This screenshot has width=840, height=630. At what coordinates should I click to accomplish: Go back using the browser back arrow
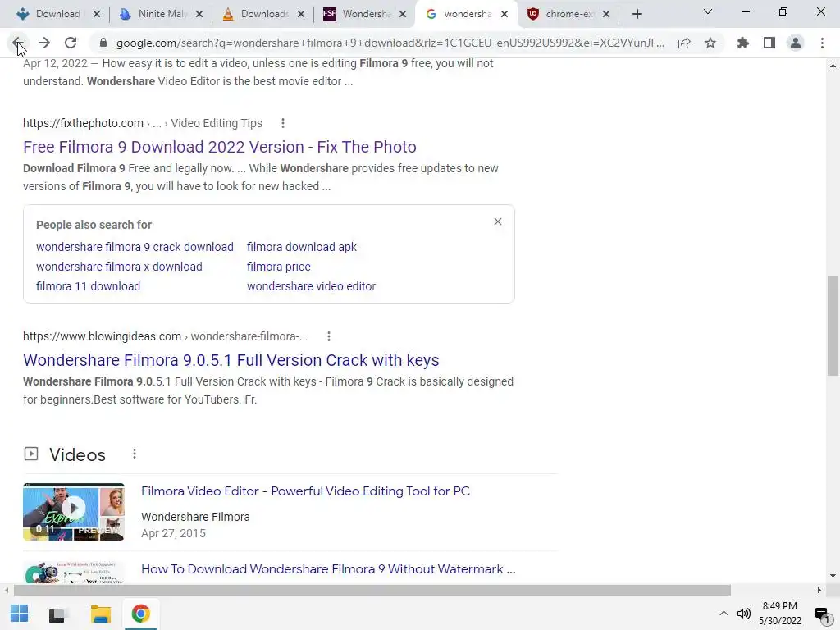pyautogui.click(x=17, y=43)
